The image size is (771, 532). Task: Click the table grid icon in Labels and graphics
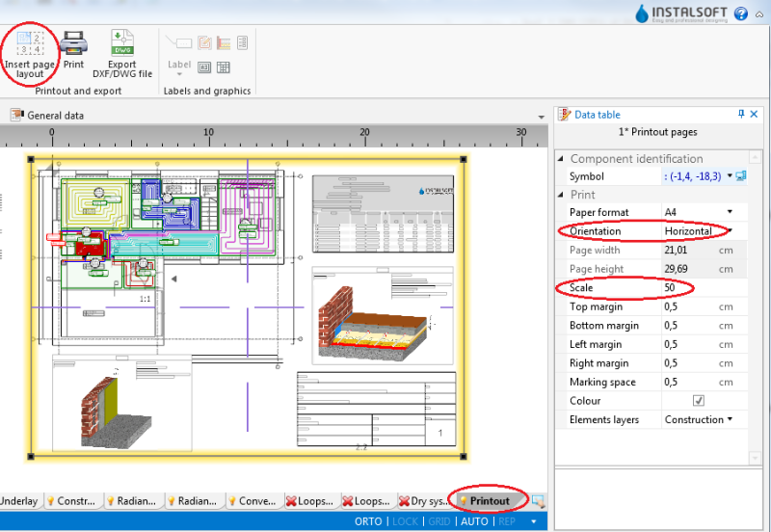(x=224, y=67)
